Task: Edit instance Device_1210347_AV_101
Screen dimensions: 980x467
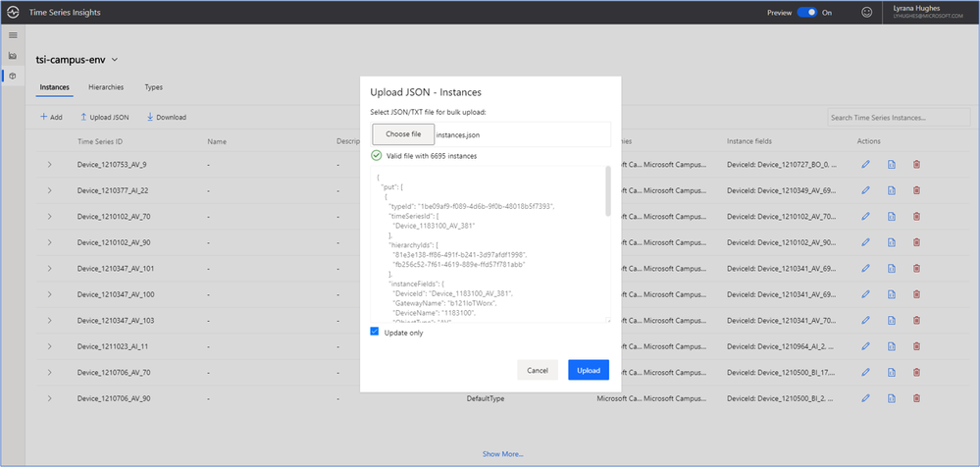Action: click(x=865, y=268)
